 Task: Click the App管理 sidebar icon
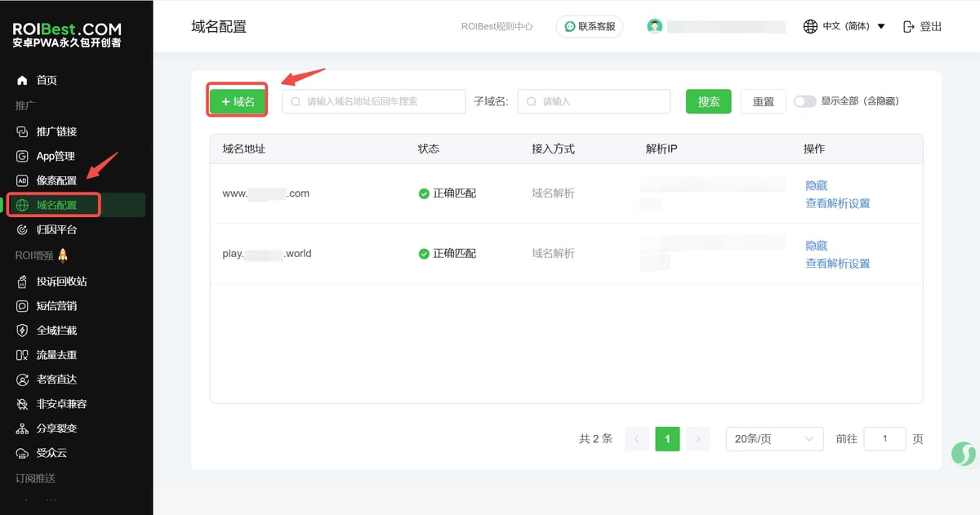coord(22,156)
